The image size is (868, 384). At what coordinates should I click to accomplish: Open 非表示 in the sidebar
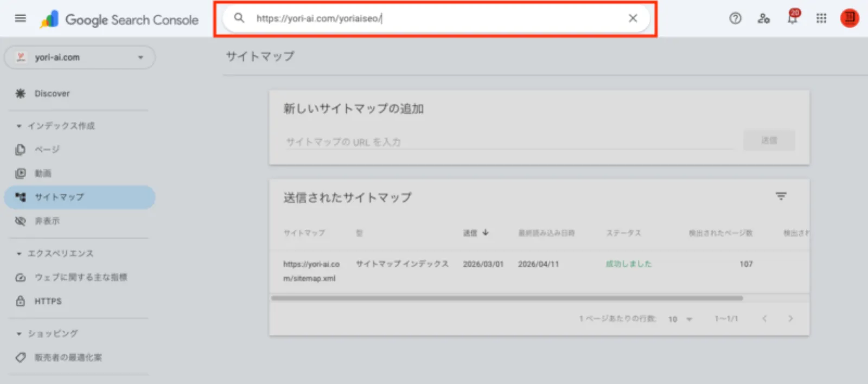click(47, 221)
